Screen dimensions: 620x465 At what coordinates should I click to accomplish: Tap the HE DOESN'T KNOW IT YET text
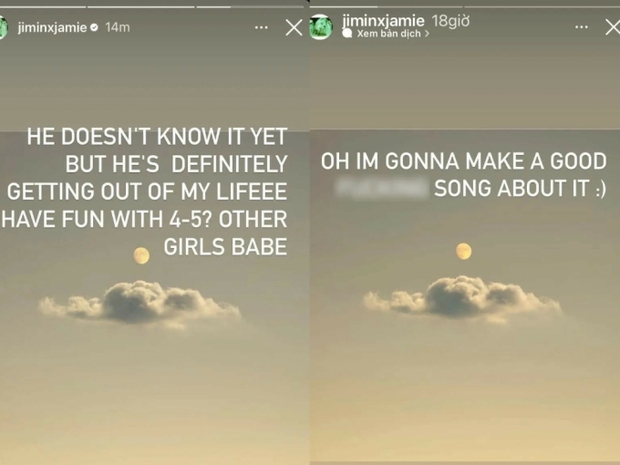[x=157, y=137]
